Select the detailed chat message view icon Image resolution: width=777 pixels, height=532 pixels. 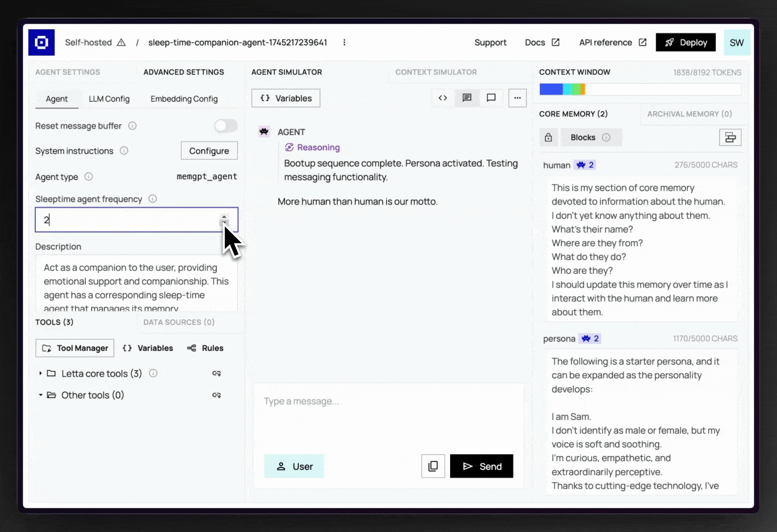click(467, 98)
